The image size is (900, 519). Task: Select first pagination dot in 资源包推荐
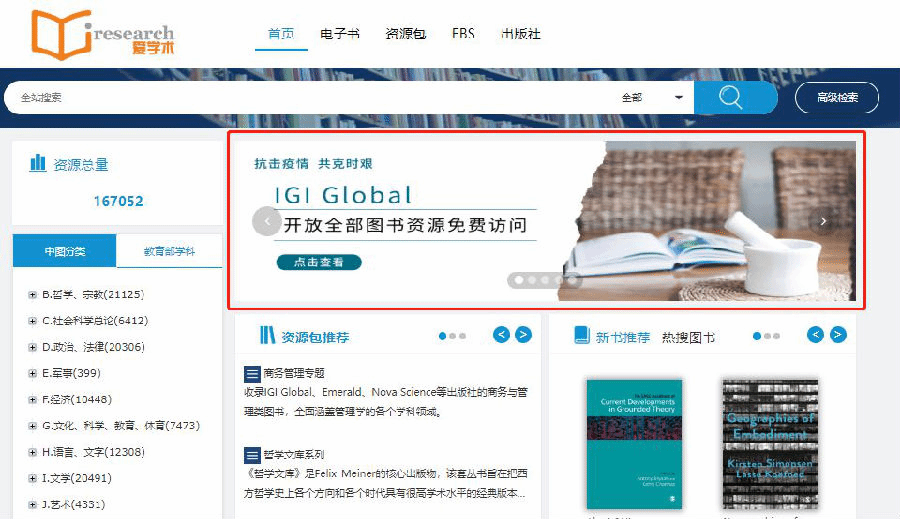(x=443, y=336)
